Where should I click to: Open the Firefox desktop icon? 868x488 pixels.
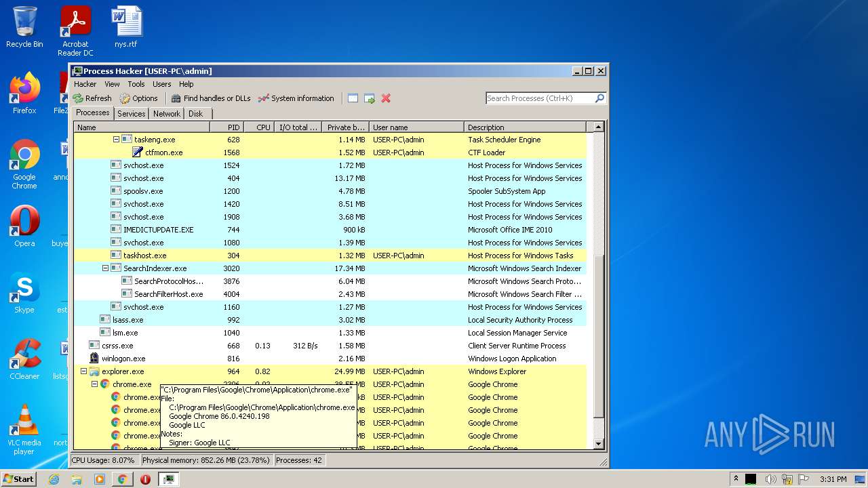click(24, 94)
